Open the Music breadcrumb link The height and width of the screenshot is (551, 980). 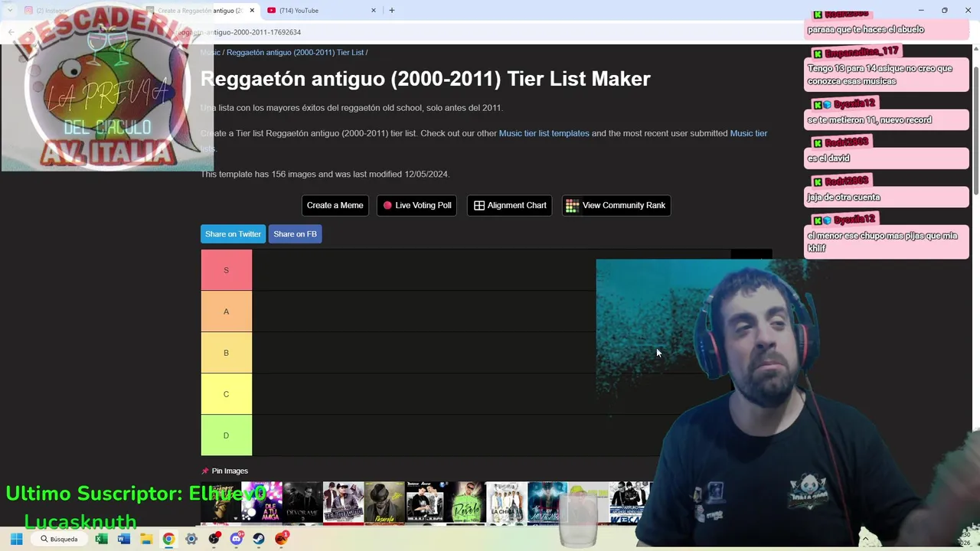(210, 52)
